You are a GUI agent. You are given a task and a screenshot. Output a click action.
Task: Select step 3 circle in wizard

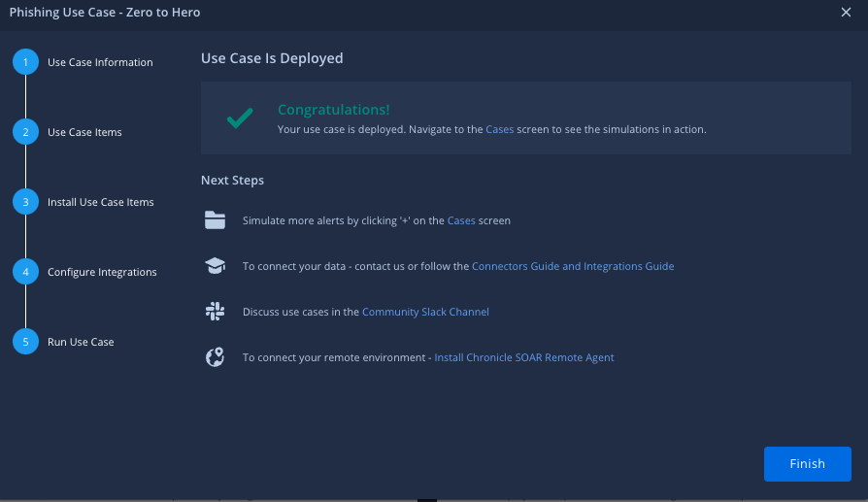click(x=25, y=202)
